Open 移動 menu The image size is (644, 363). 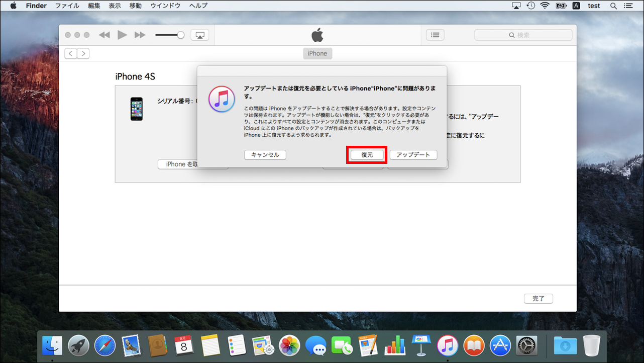pos(136,6)
